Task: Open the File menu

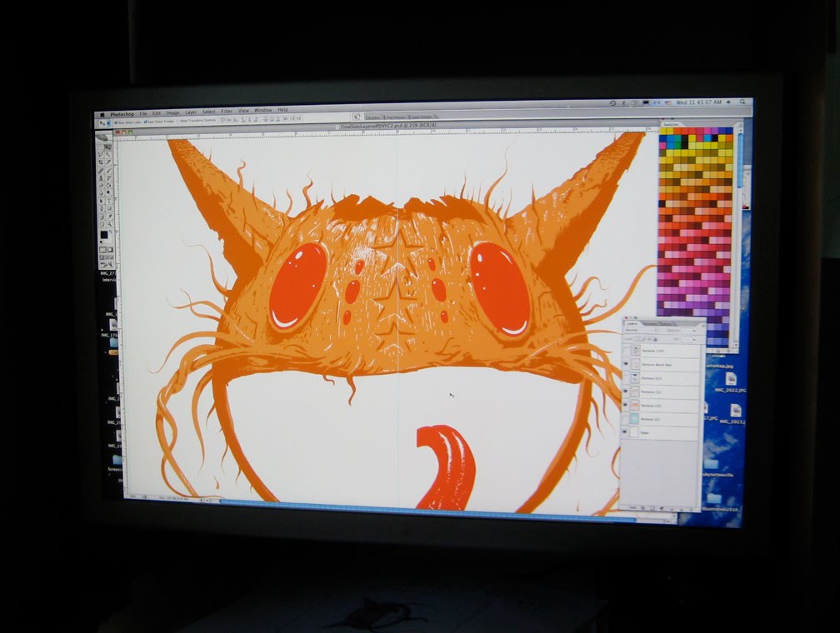Action: click(143, 113)
